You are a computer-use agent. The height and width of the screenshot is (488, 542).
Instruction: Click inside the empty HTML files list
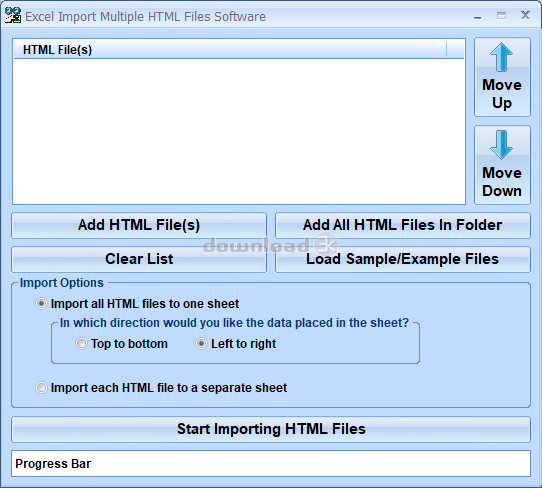(x=239, y=131)
